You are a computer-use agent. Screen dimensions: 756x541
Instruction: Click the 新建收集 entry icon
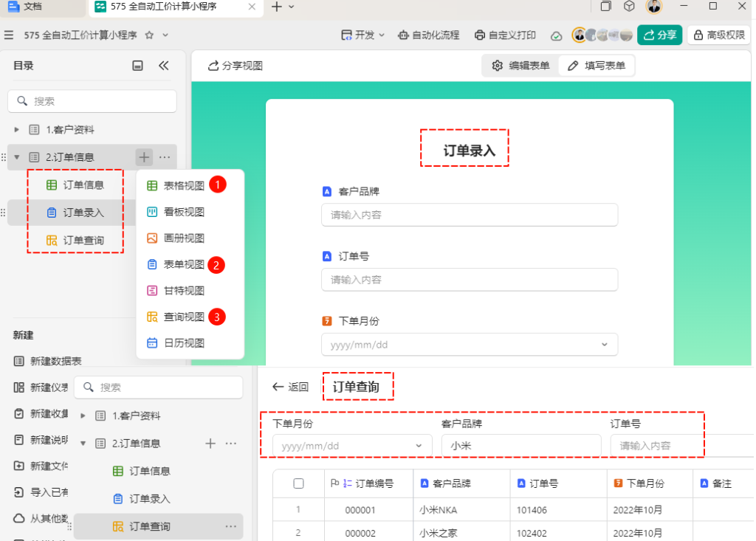[x=18, y=414]
